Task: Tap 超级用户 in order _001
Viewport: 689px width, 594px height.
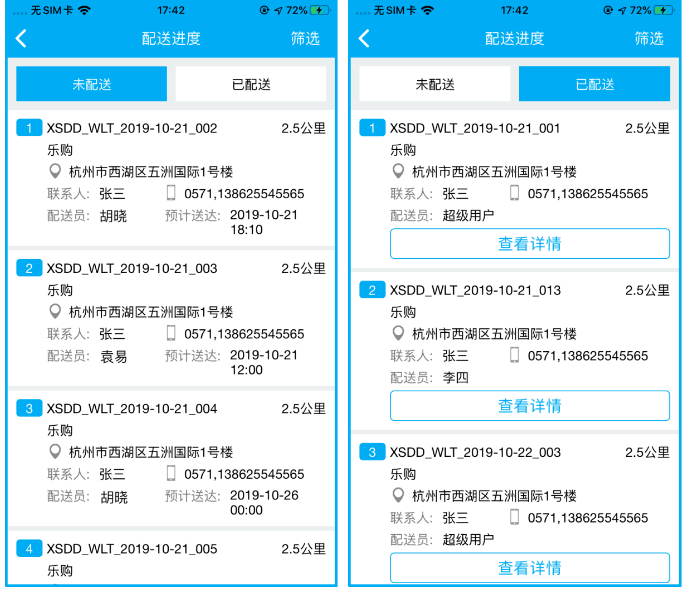Action: (x=468, y=216)
